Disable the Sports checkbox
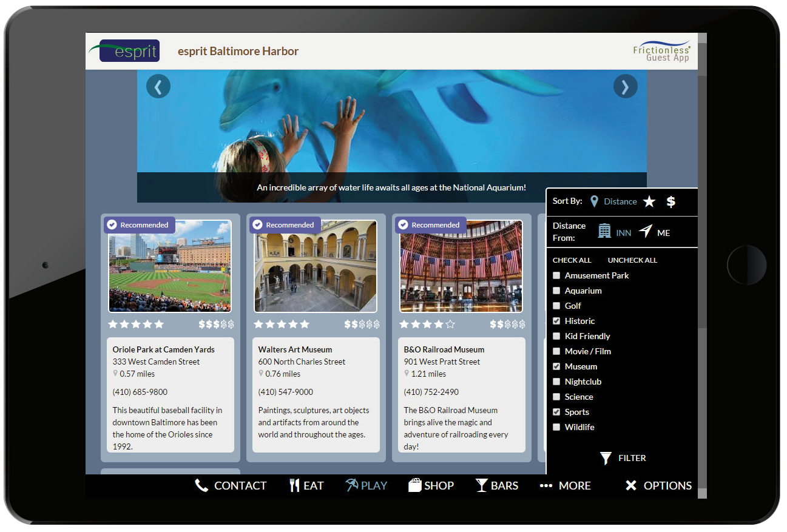Screen dimensions: 787x532 coord(556,412)
